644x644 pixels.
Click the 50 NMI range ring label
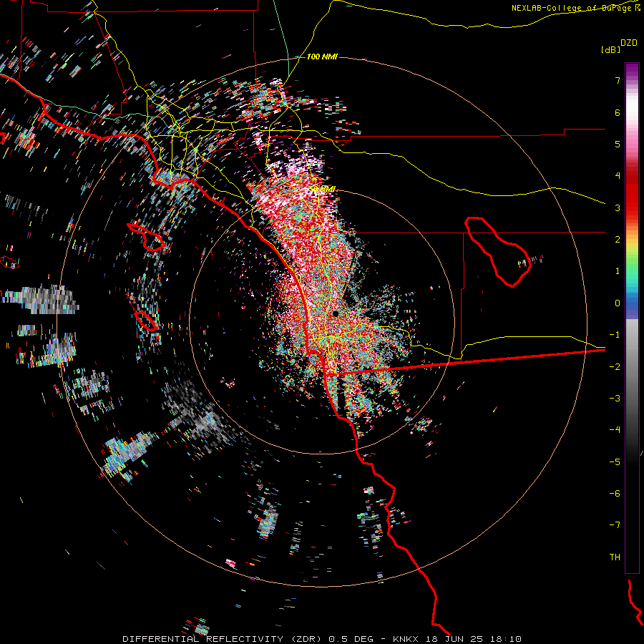323,189
